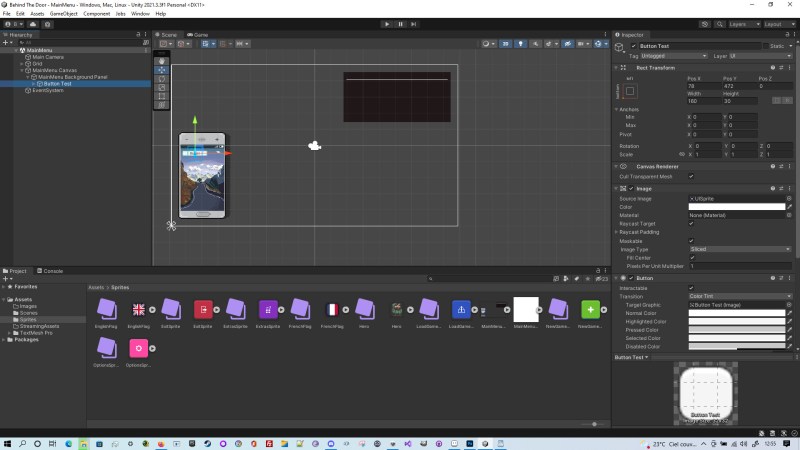Select the Scale tool in scene toolbar

coord(162,87)
